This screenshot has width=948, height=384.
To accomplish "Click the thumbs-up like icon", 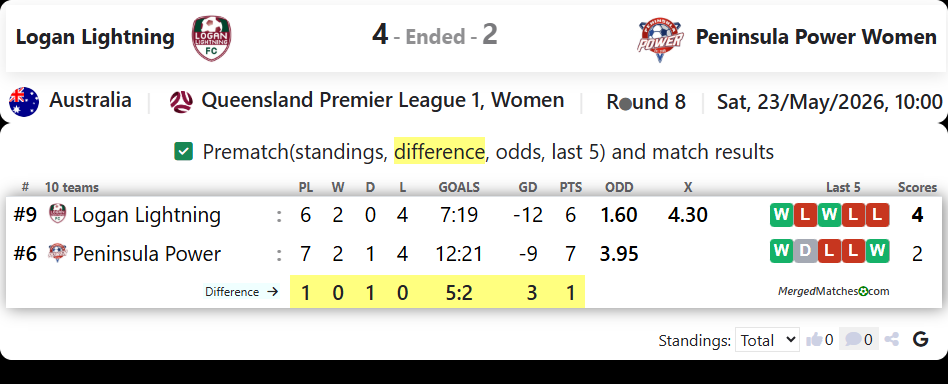I will click(814, 340).
